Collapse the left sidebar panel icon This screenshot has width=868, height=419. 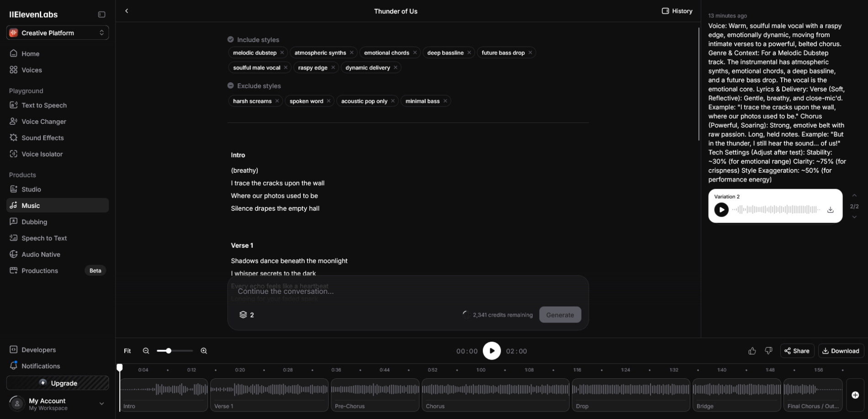[x=101, y=15]
